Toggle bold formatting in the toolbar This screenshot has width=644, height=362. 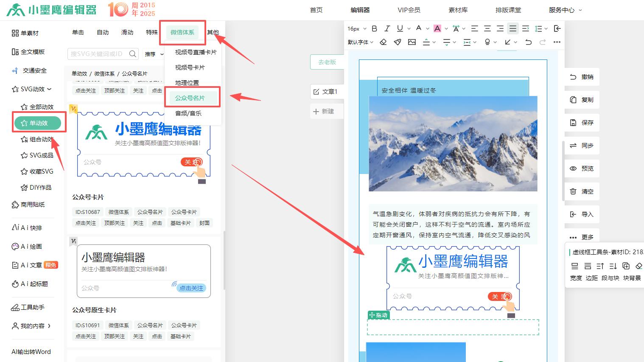tap(374, 28)
